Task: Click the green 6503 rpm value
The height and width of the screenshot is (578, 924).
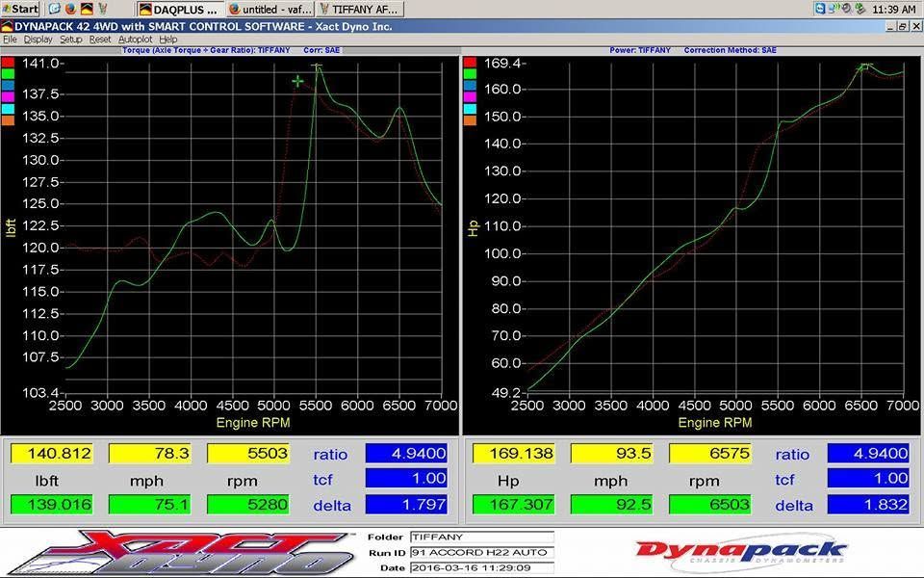Action: click(x=710, y=504)
